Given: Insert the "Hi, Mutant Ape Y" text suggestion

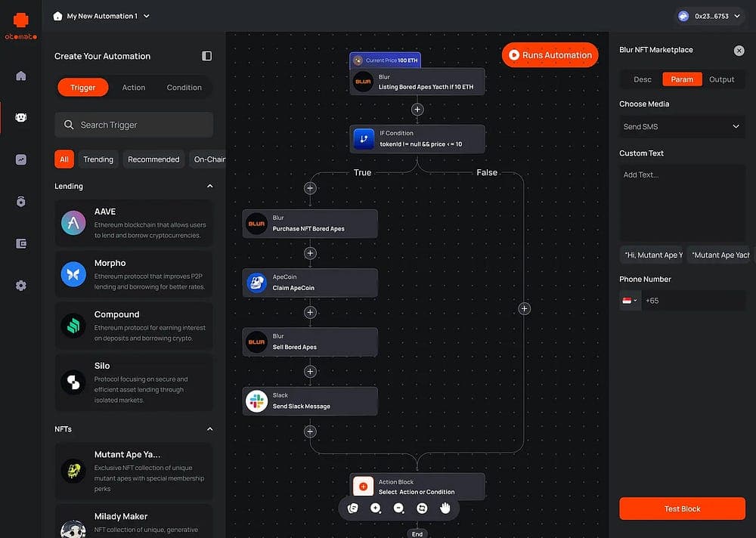Looking at the screenshot, I should tap(652, 255).
